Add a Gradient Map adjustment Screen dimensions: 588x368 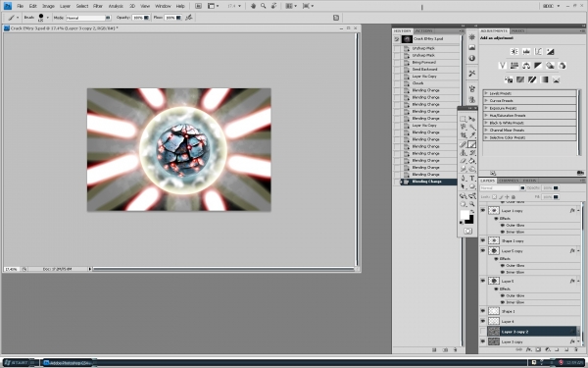(x=544, y=79)
